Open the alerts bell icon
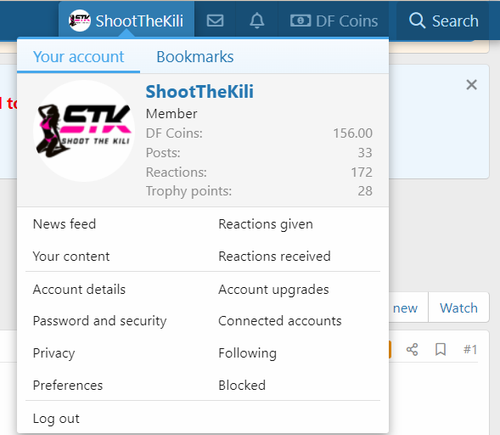 tap(257, 21)
